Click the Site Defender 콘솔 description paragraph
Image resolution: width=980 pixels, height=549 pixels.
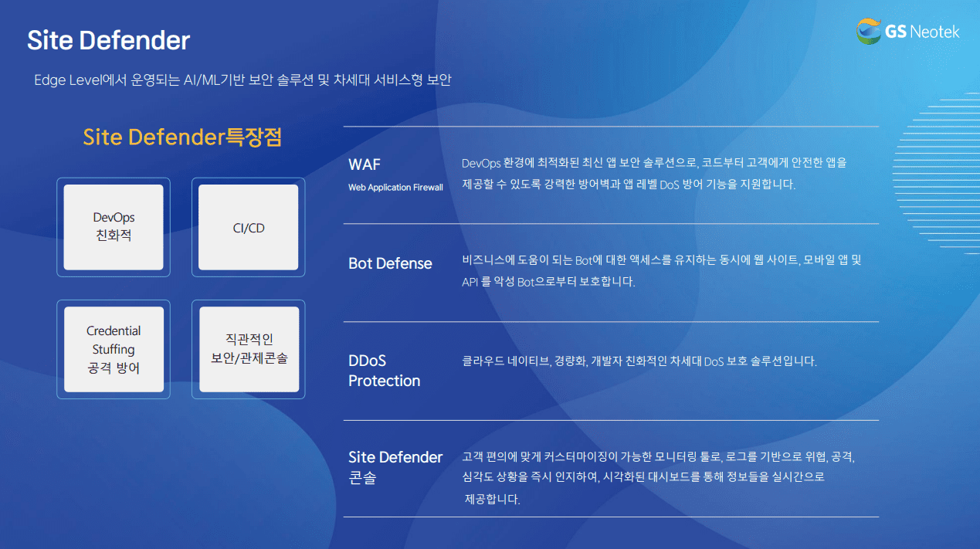(658, 477)
